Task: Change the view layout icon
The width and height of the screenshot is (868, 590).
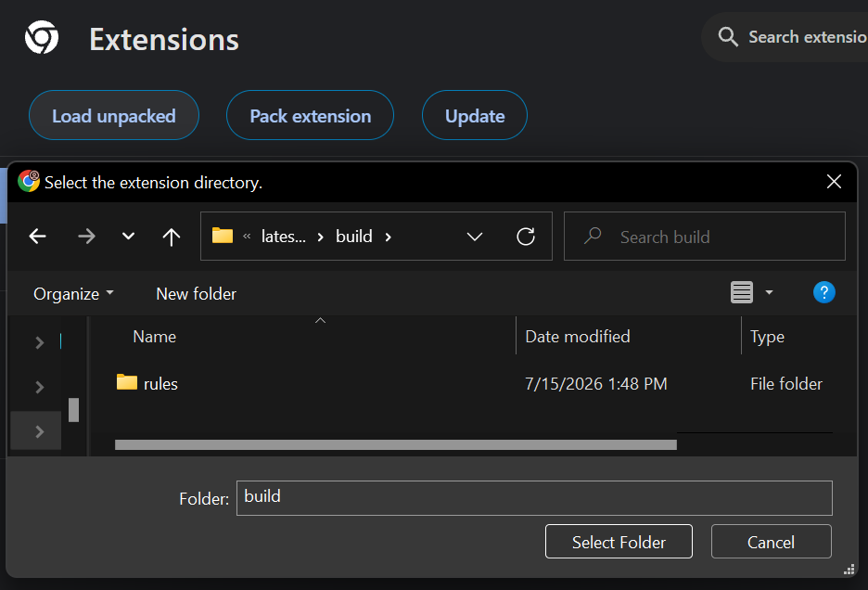Action: (x=742, y=292)
